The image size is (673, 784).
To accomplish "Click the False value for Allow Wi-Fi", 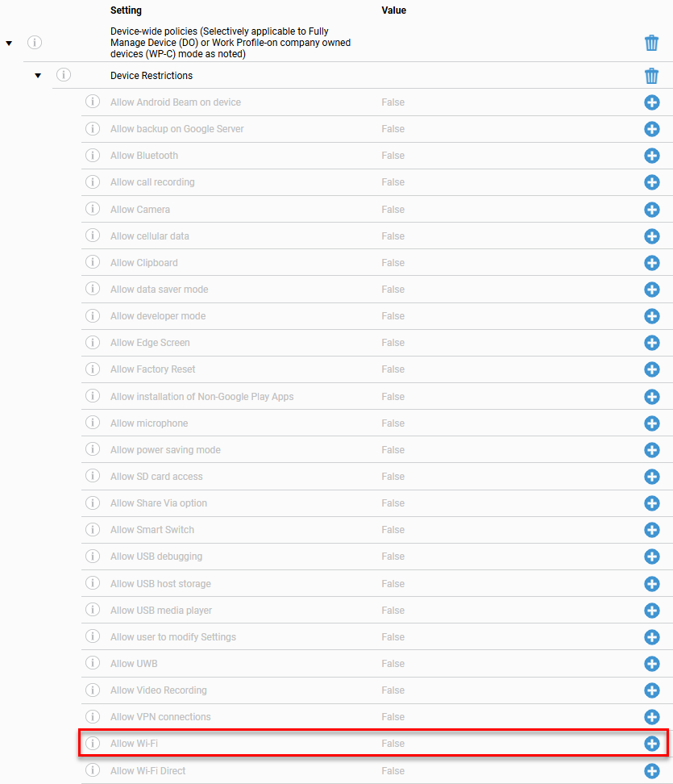I will point(393,744).
